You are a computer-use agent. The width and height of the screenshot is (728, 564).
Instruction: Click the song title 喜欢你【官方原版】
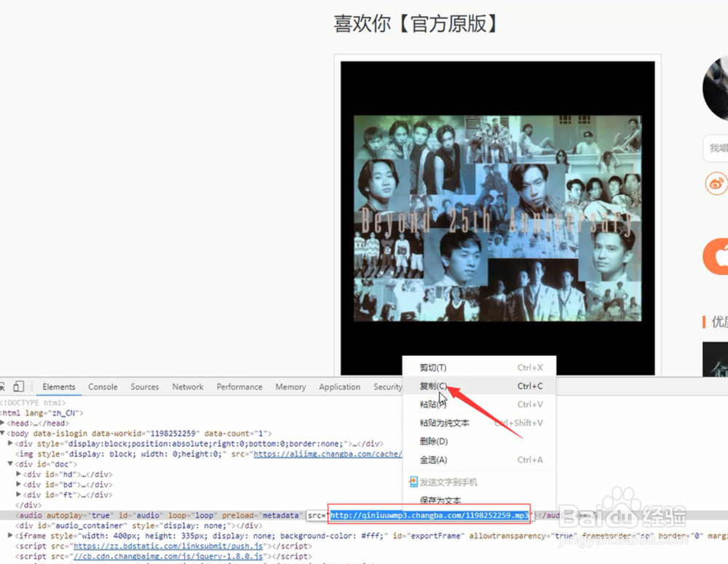(416, 24)
